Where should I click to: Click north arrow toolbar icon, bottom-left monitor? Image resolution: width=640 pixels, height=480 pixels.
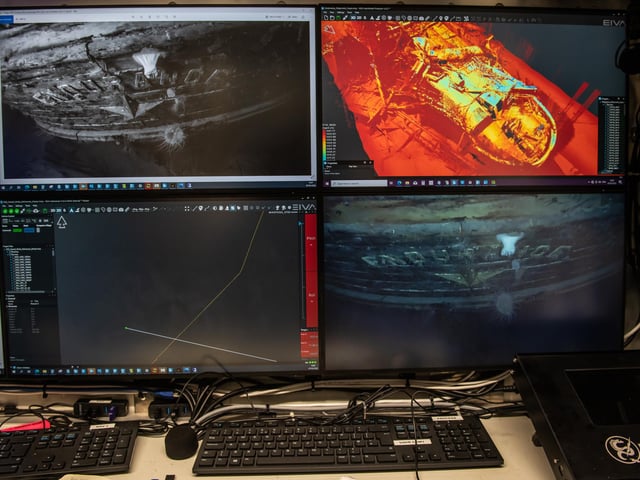(71, 210)
